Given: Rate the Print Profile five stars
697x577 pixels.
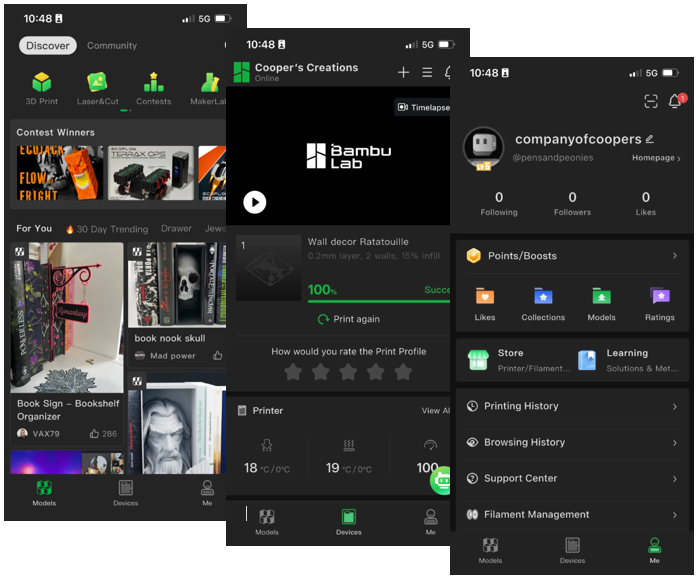Looking at the screenshot, I should tap(403, 372).
